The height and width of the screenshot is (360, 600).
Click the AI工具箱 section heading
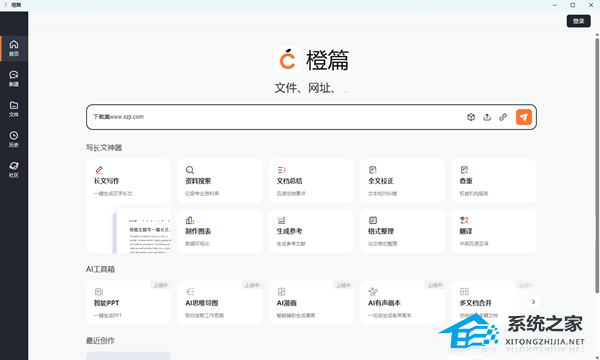[x=100, y=269]
